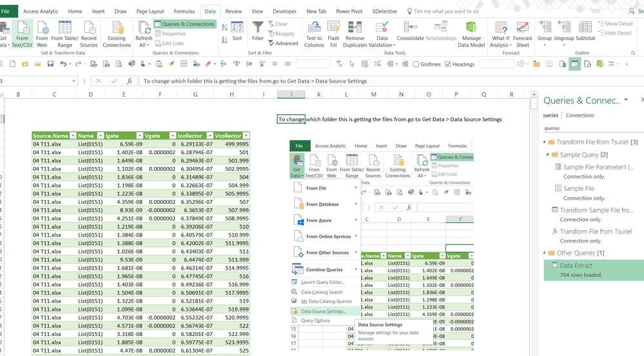The height and width of the screenshot is (356, 644).
Task: Collapse the Sample Query folder
Action: click(548, 155)
